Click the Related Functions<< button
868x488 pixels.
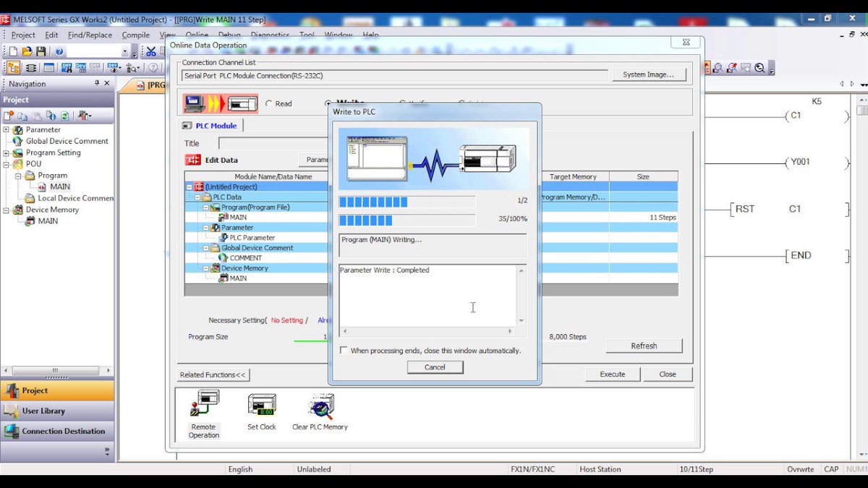[213, 374]
